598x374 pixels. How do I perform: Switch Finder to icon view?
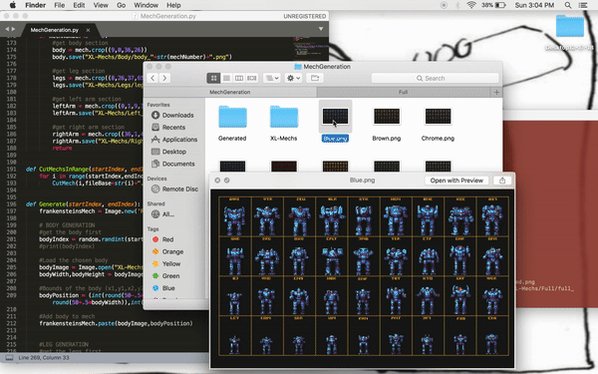214,78
